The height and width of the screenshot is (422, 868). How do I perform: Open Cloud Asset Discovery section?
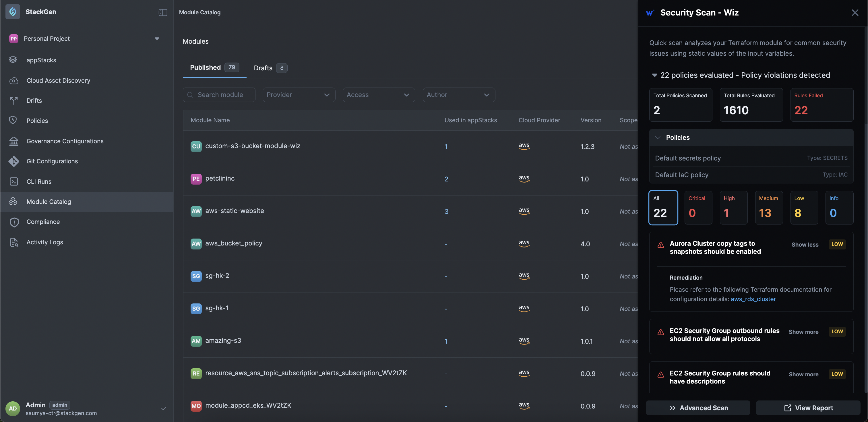tap(58, 81)
